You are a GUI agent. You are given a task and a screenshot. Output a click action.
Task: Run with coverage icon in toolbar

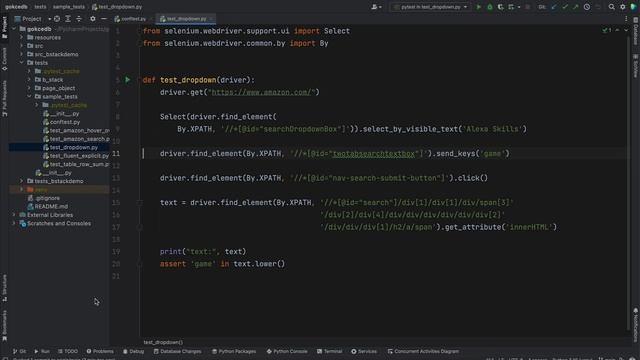(500, 7)
